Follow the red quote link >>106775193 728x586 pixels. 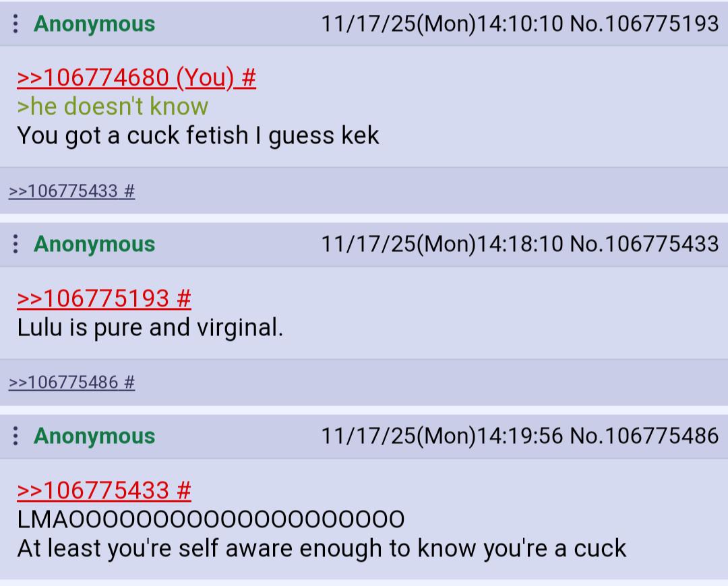[93, 298]
